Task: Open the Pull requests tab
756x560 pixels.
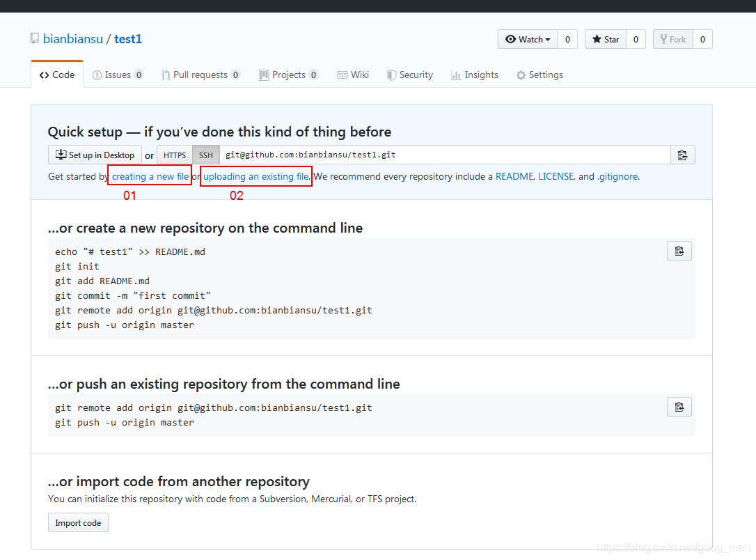Action: pyautogui.click(x=200, y=75)
